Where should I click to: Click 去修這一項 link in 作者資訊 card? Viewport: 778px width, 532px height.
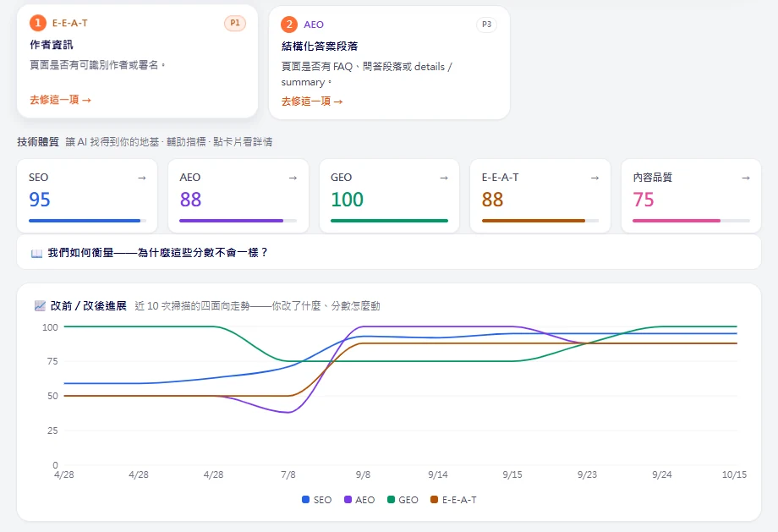61,100
